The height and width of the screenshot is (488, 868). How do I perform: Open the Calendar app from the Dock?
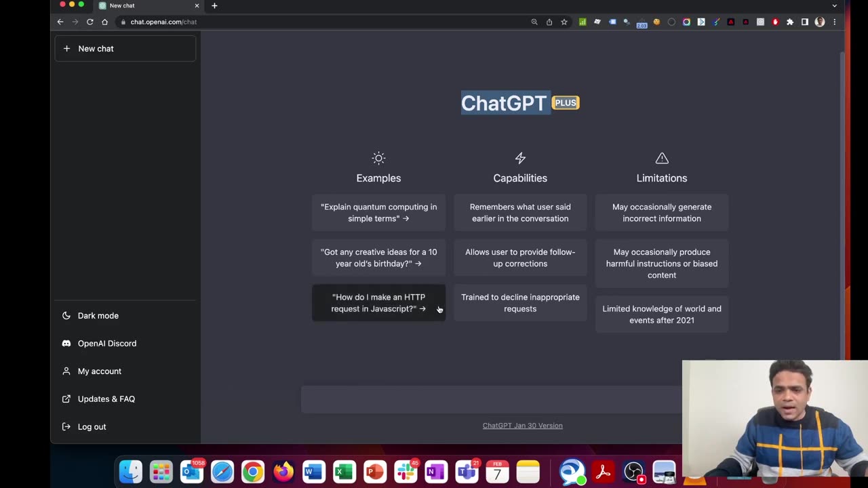[497, 472]
